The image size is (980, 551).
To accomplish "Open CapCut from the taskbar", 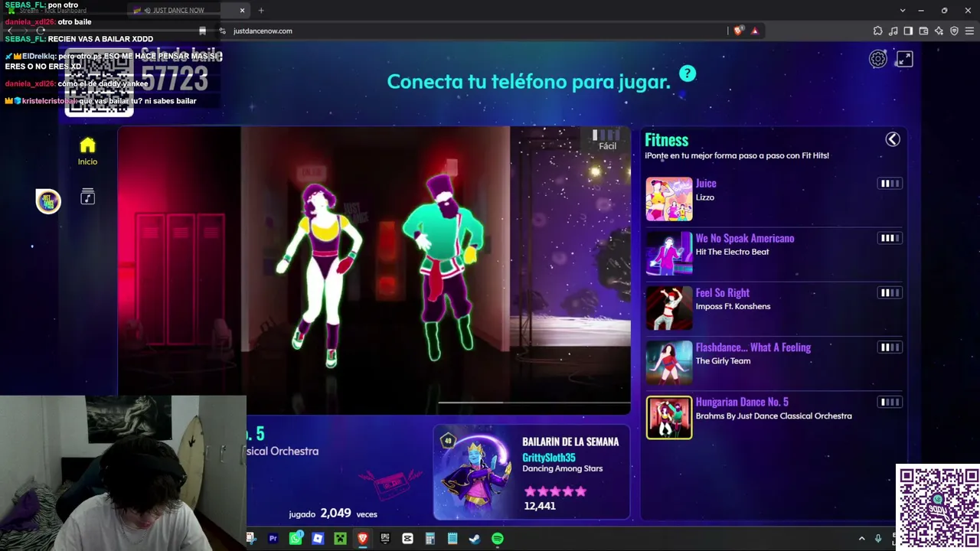I will coord(407,539).
